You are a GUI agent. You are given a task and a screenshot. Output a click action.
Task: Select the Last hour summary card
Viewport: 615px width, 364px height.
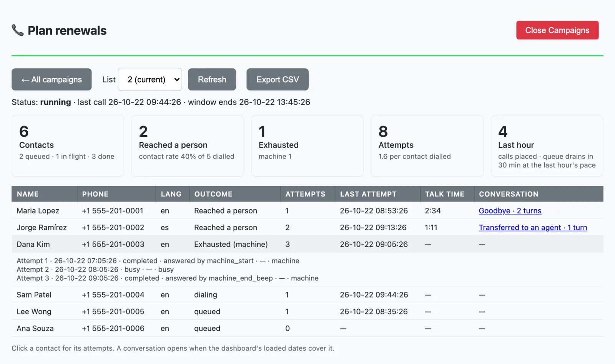pos(547,146)
